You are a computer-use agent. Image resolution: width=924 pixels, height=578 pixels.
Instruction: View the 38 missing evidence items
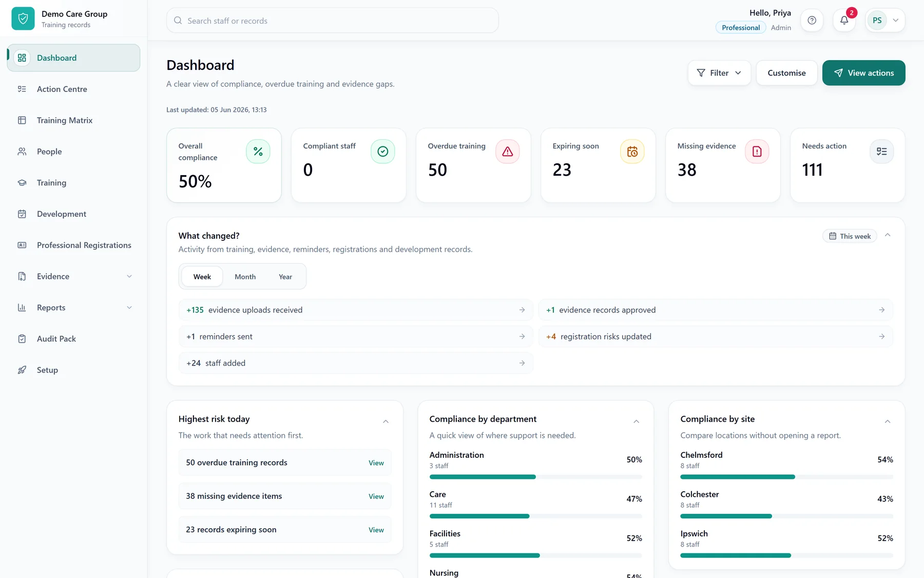(x=376, y=496)
